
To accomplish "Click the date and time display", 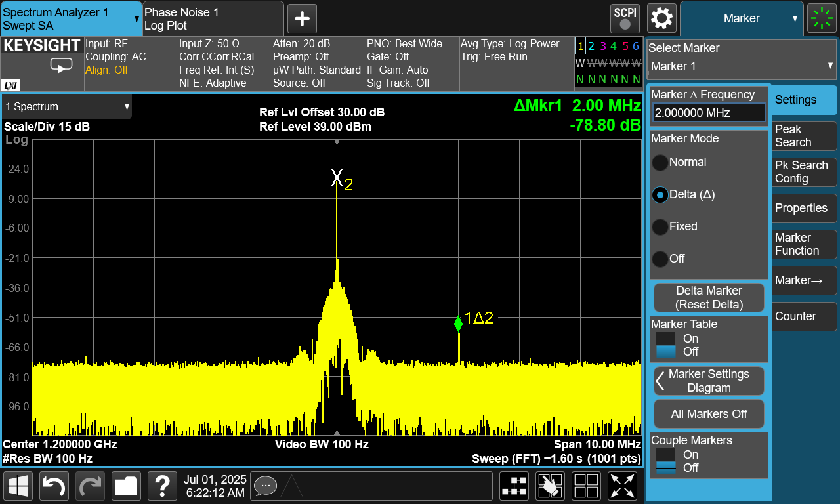I will (x=214, y=486).
